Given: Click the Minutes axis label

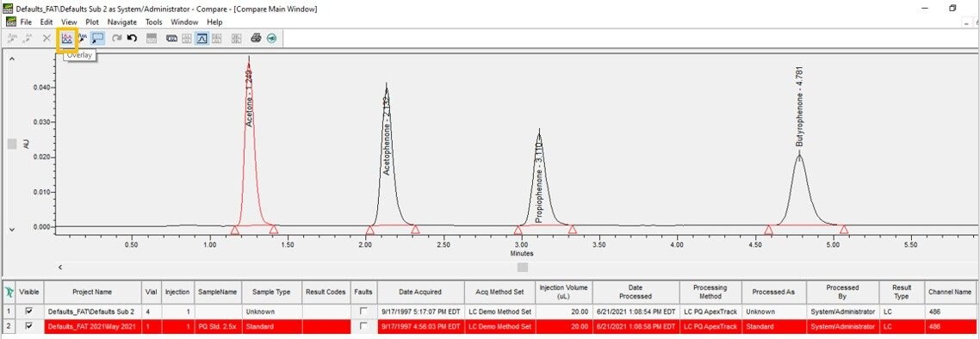Looking at the screenshot, I should point(521,254).
